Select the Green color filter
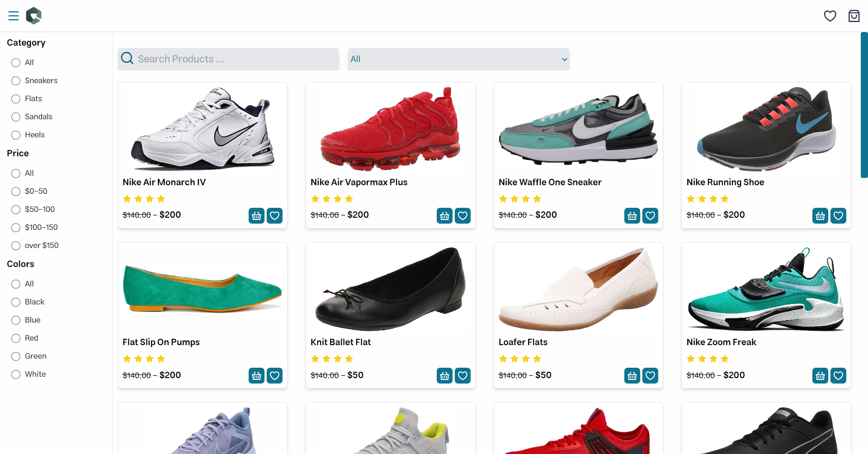The image size is (868, 454). 16,356
